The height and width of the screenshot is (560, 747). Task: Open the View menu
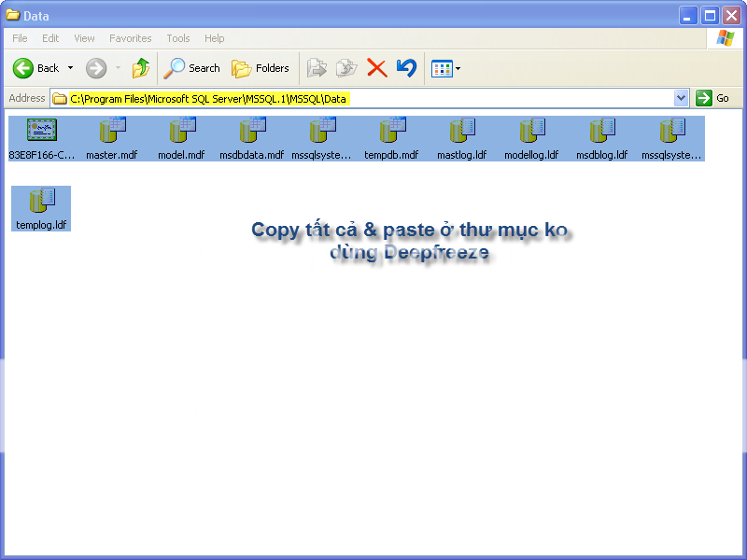tap(84, 38)
